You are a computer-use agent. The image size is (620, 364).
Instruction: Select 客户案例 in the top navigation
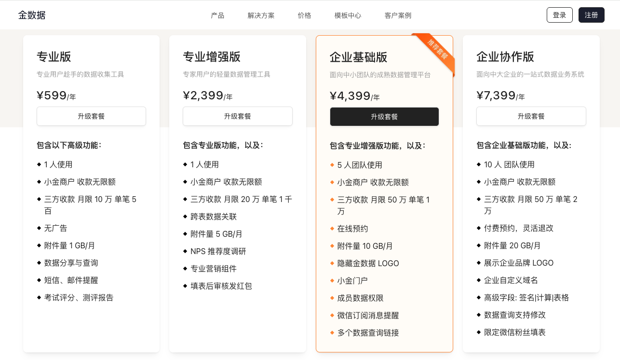(398, 15)
